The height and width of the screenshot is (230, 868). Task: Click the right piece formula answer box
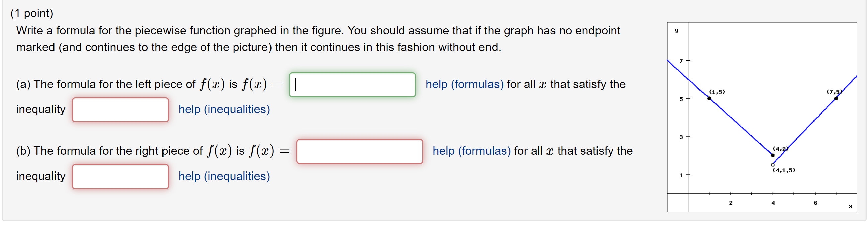pyautogui.click(x=360, y=152)
